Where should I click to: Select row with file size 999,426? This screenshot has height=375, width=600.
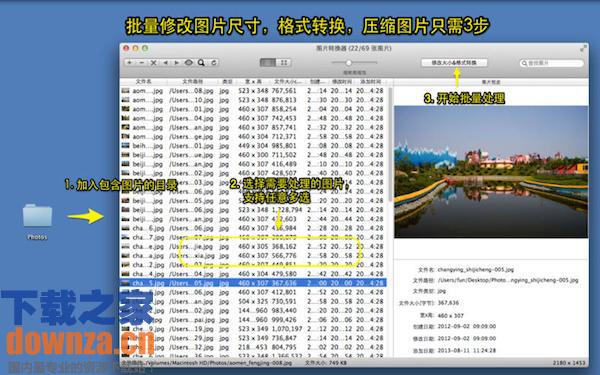click(253, 320)
